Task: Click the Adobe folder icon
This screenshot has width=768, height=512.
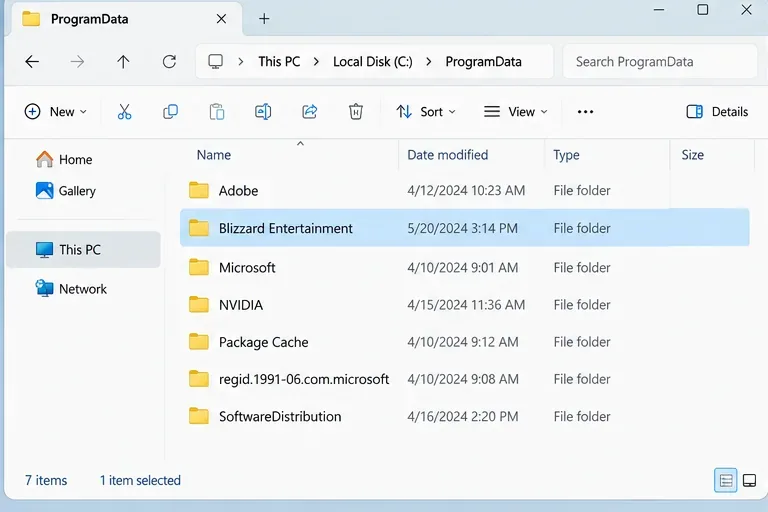Action: pyautogui.click(x=199, y=191)
